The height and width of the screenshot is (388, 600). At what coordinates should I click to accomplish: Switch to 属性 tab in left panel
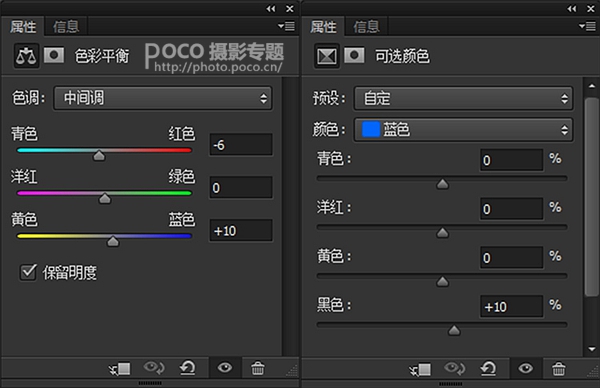click(23, 27)
